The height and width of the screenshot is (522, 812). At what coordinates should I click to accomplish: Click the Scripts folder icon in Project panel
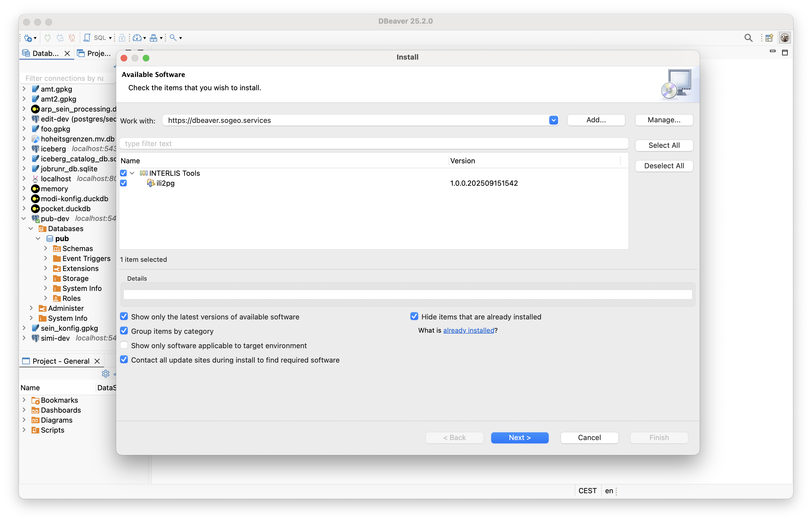click(35, 430)
